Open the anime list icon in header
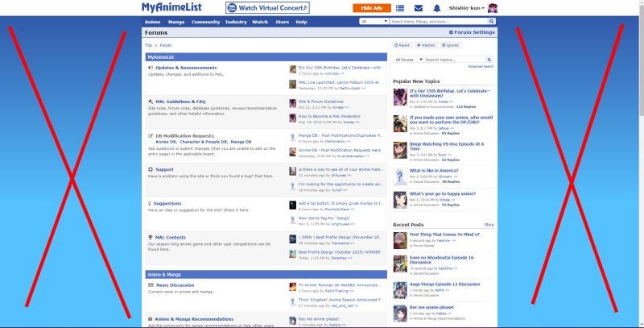 click(399, 8)
